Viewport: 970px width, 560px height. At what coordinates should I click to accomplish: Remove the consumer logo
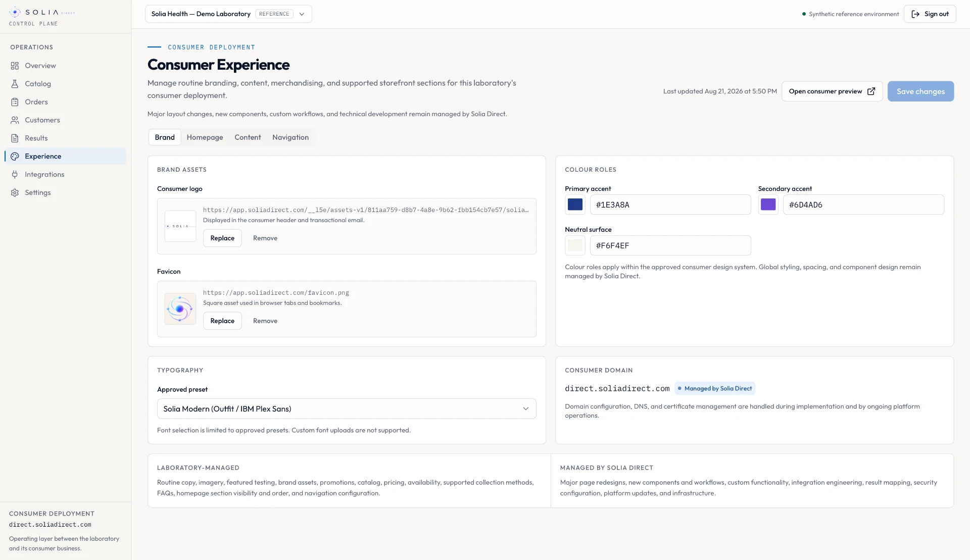265,238
